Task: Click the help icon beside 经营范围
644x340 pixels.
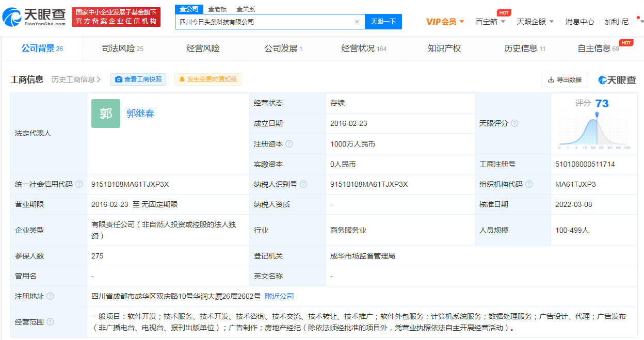Action: tap(50, 321)
